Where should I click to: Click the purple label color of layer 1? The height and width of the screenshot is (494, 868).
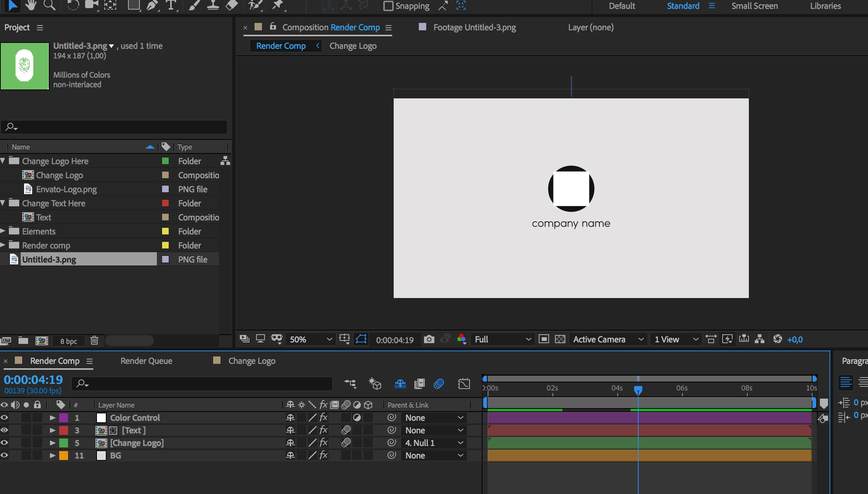pos(64,418)
